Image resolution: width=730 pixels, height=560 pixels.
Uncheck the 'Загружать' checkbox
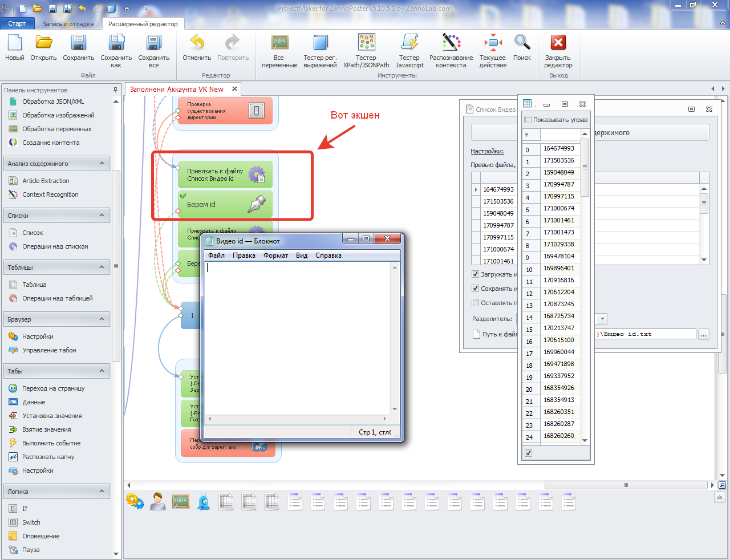click(476, 274)
